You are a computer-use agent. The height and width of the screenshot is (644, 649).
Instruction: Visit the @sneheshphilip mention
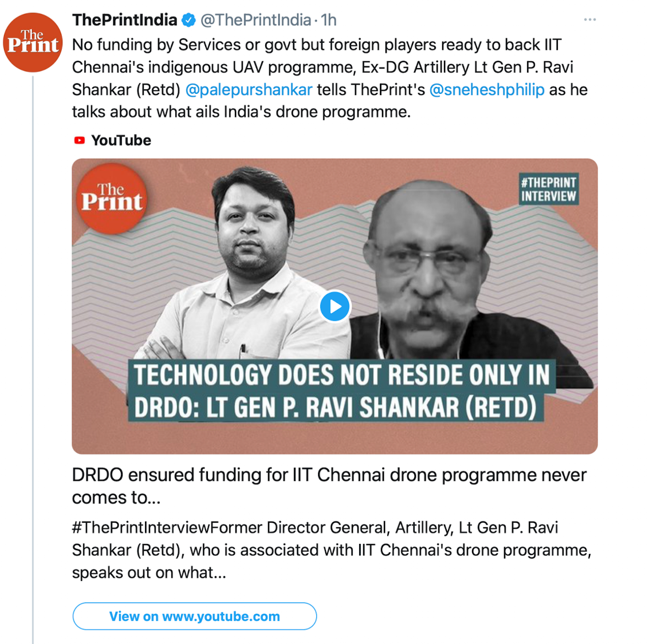tap(487, 90)
